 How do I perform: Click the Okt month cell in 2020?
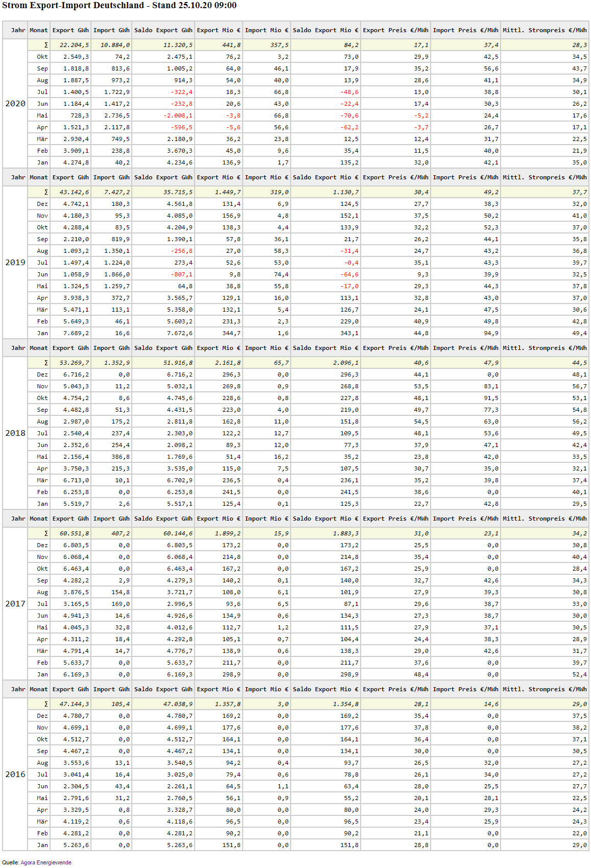tap(42, 57)
